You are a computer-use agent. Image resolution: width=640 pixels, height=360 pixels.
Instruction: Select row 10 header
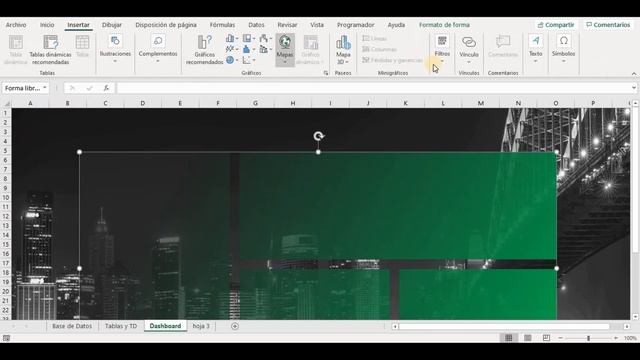(6, 198)
